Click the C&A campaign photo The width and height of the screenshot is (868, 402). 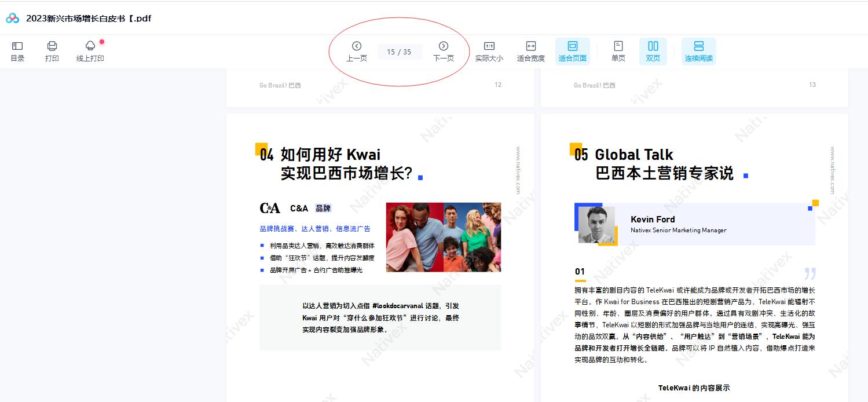point(443,237)
